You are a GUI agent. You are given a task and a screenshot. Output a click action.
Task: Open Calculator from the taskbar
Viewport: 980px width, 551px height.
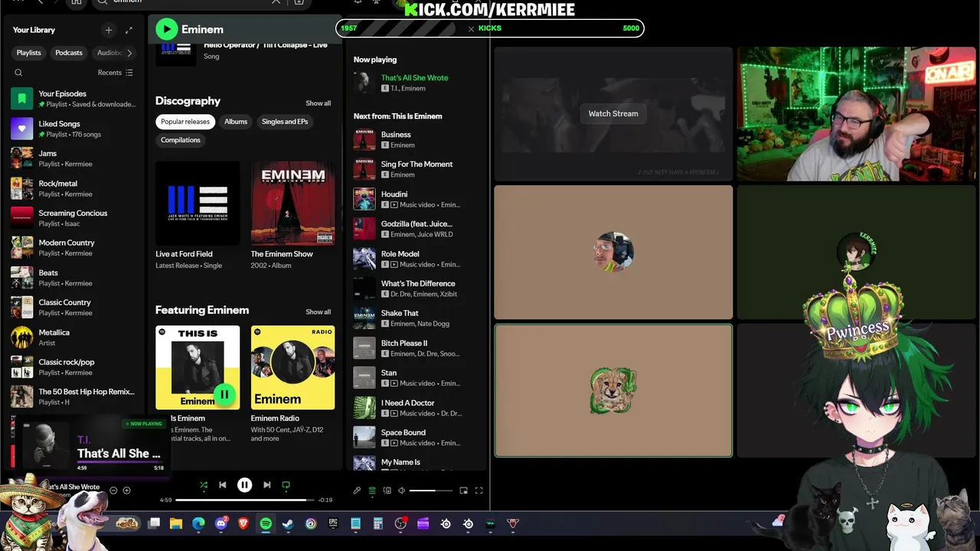coord(377,523)
